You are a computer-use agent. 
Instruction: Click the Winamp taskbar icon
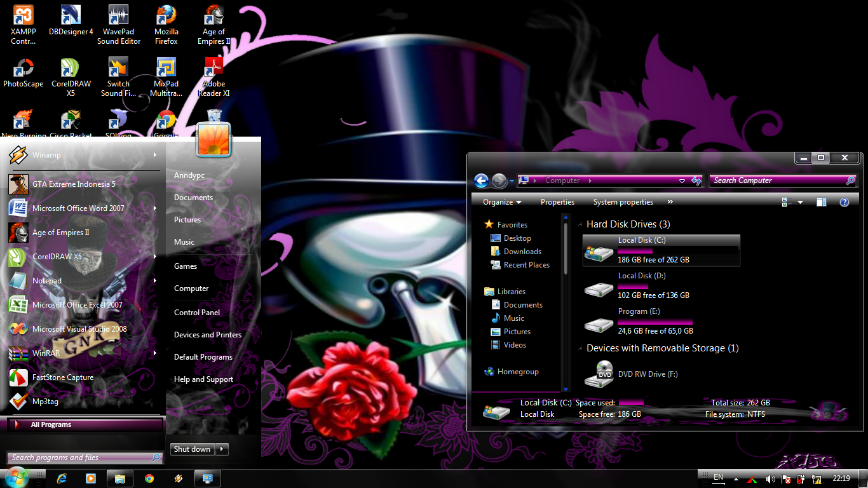[179, 478]
